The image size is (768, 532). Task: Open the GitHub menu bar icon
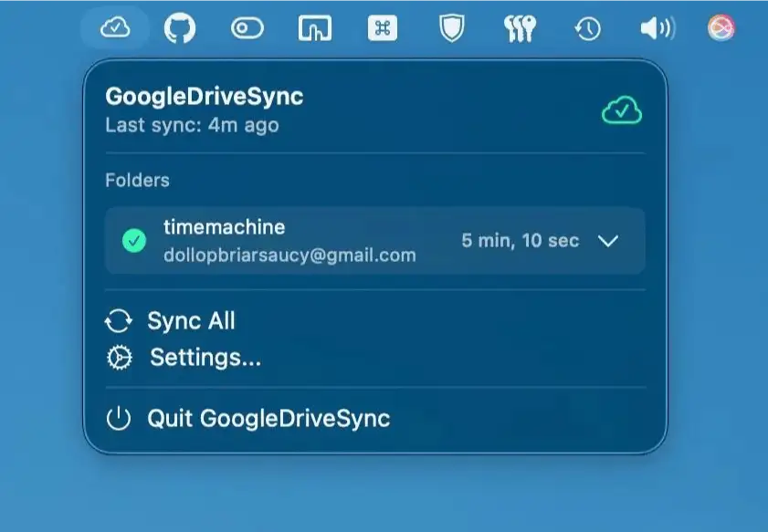tap(180, 28)
